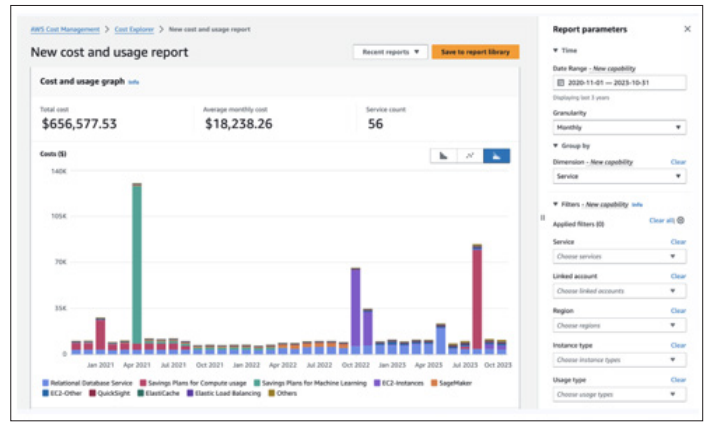This screenshot has height=427, width=707.
Task: Click Elastic Load Balancing legend swatch
Action: pyautogui.click(x=190, y=393)
